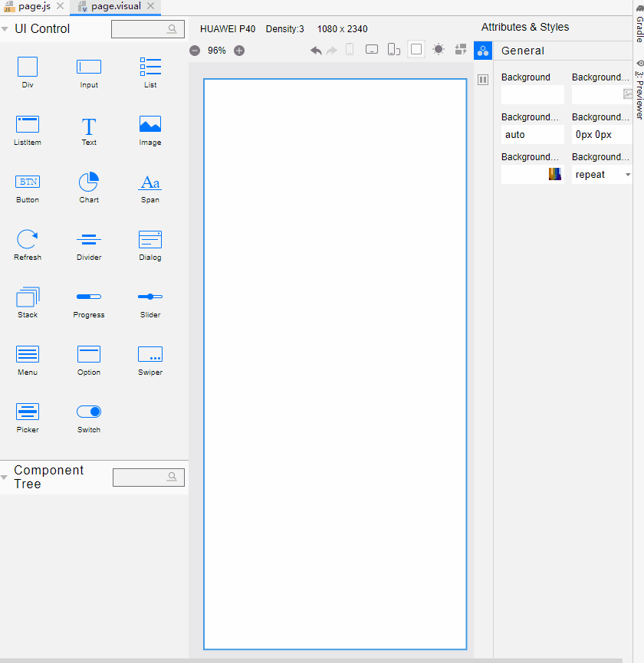This screenshot has height=663, width=644.
Task: Zoom out the canvas with minus
Action: point(195,51)
